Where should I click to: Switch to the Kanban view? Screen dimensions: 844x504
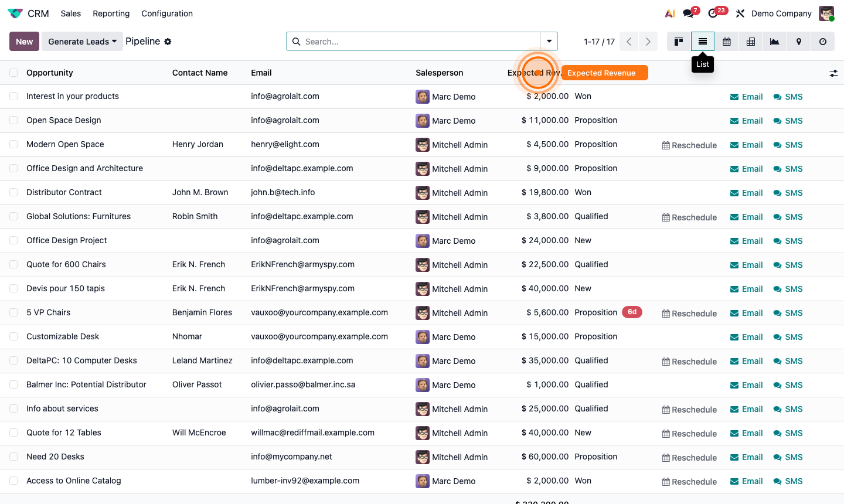coord(679,42)
